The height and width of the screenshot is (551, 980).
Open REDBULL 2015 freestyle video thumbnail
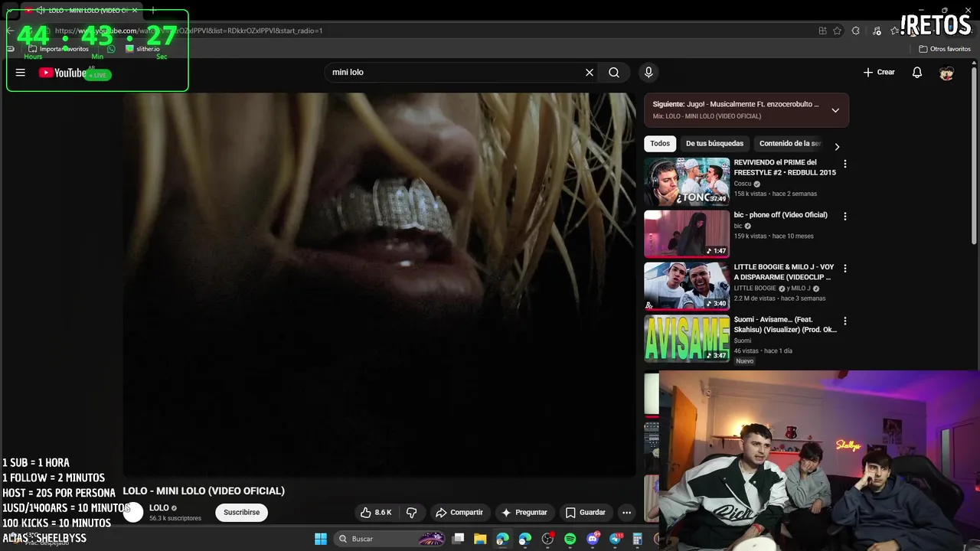click(687, 181)
